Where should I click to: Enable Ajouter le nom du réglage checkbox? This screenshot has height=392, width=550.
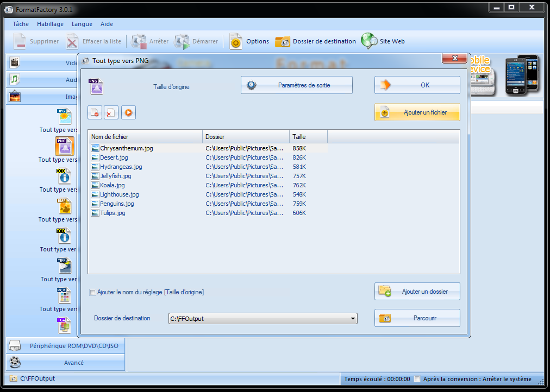(x=92, y=292)
